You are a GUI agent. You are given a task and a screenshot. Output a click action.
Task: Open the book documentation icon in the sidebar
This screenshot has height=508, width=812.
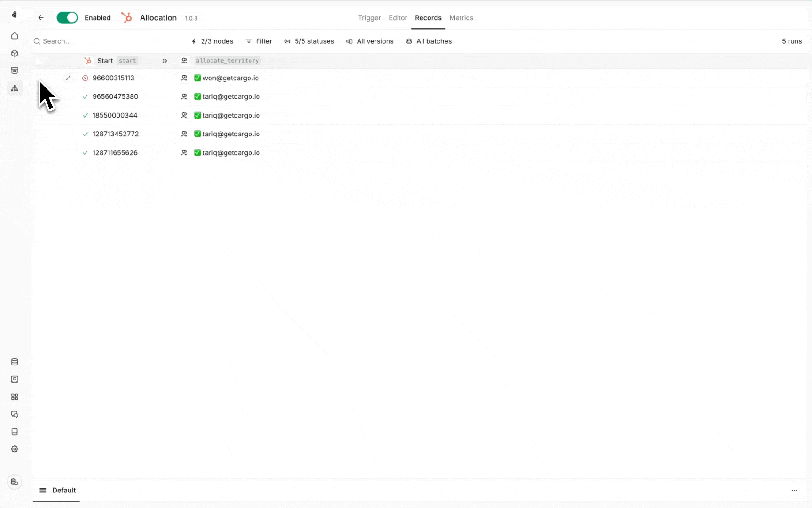click(x=15, y=431)
